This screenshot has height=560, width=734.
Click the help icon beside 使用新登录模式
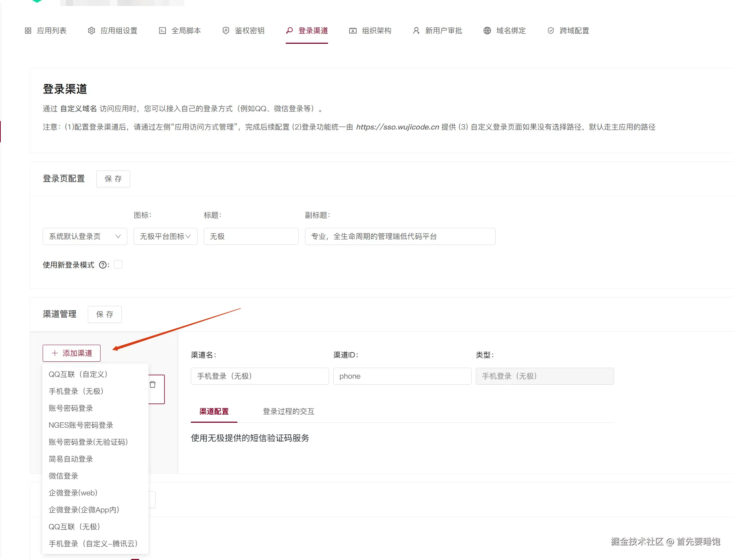click(103, 265)
